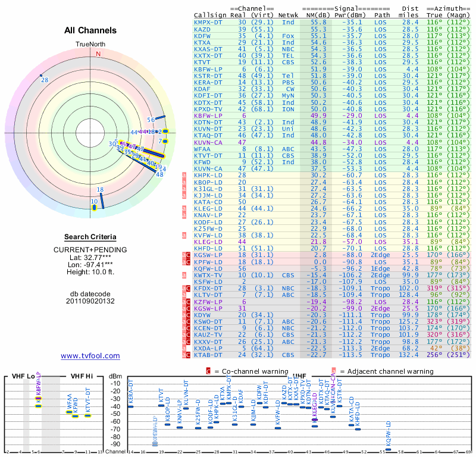Viewport: 476px width, 457px height.
Task: Click the red N north indicator on the radar
Action: click(x=98, y=54)
